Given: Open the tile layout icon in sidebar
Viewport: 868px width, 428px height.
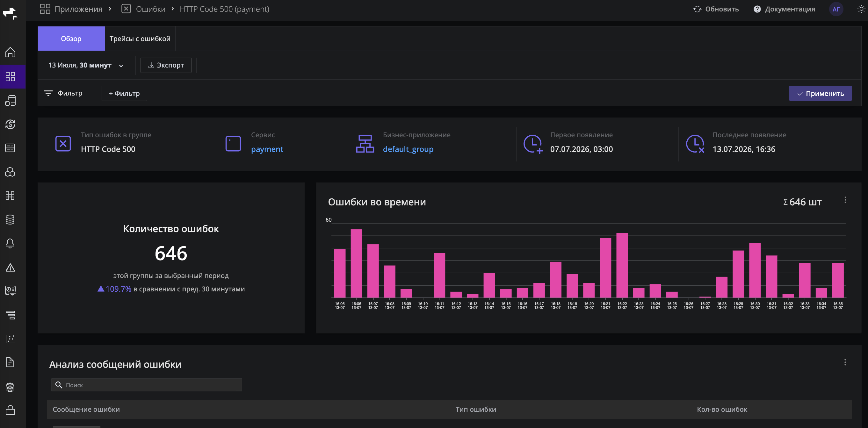Looking at the screenshot, I should (x=10, y=196).
